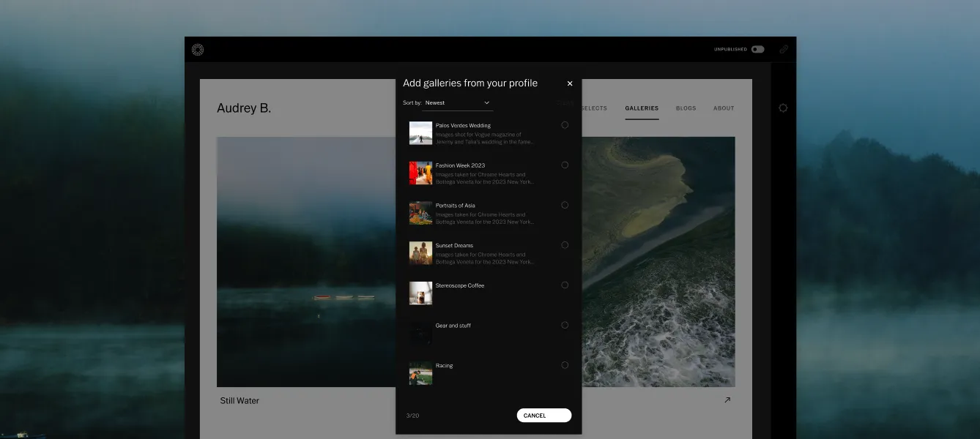Select the Sunset Dreams radio button
The image size is (980, 439).
565,245
